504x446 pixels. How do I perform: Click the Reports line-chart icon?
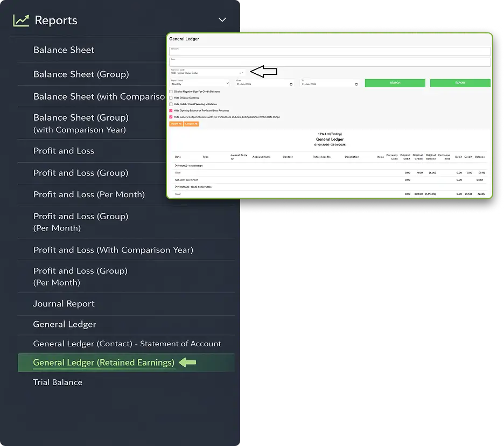[20, 20]
